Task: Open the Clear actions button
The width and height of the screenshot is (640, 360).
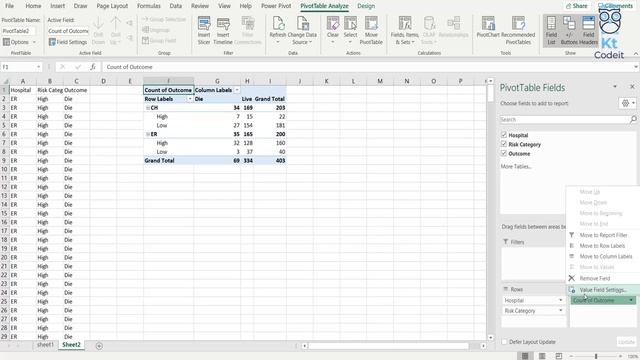Action: tap(333, 31)
